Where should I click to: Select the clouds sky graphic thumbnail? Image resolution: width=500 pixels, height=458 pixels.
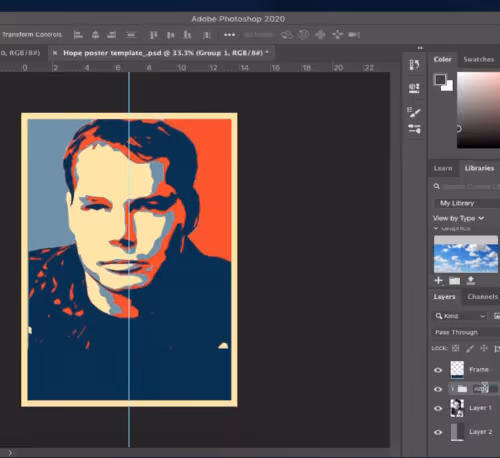pyautogui.click(x=466, y=254)
